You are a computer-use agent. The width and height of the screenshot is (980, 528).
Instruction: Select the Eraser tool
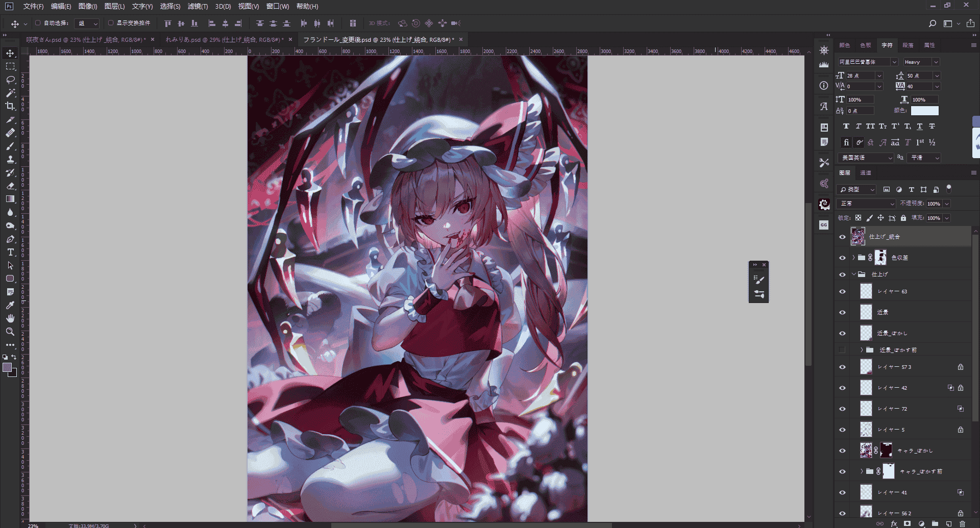[10, 186]
